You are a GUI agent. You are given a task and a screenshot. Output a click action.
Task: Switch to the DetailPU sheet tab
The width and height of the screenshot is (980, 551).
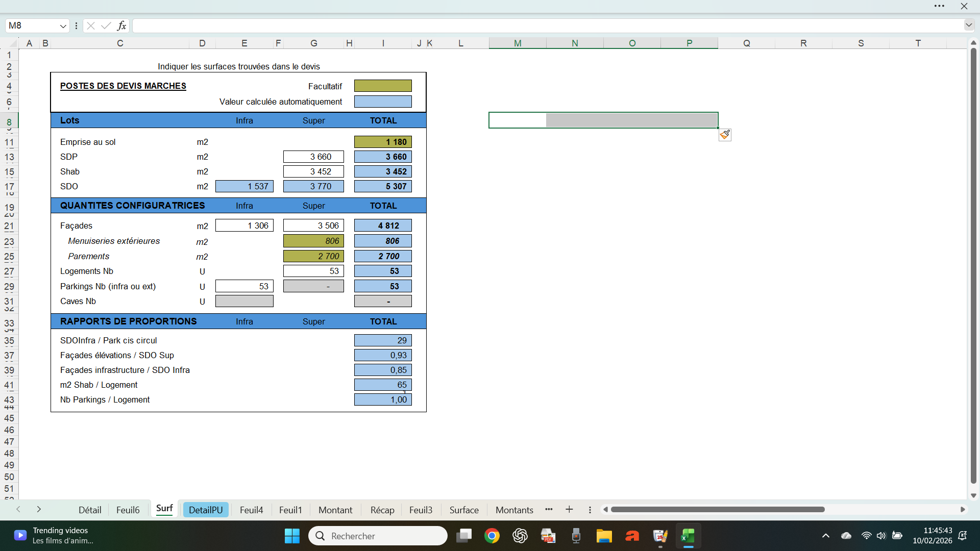click(x=206, y=510)
